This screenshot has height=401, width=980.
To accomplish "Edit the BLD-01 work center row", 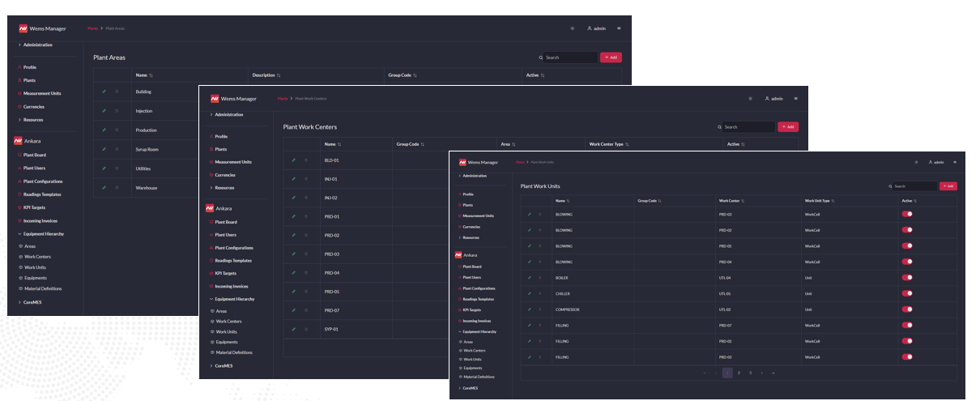I will [x=293, y=160].
